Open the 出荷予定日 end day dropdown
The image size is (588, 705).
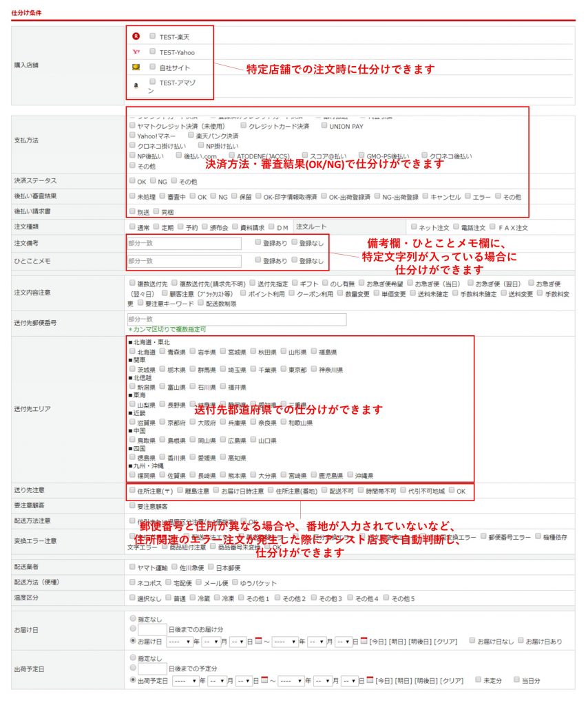(x=350, y=681)
